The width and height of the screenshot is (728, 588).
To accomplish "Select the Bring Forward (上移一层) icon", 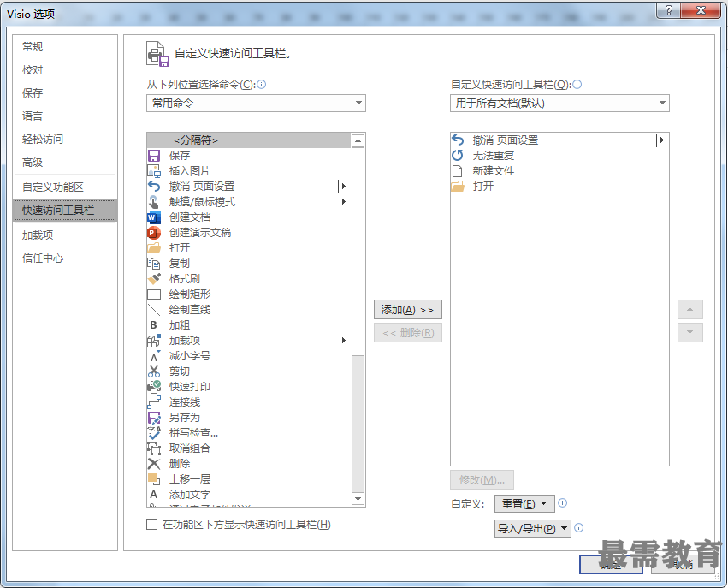I will [154, 478].
